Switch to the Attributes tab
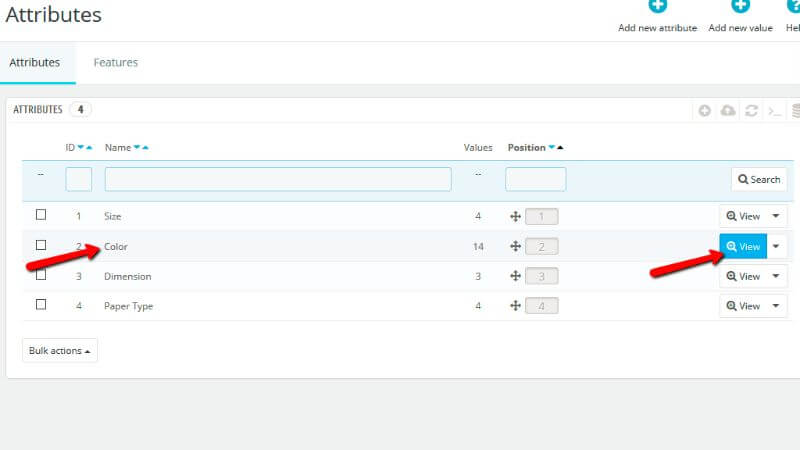The image size is (800, 450). [35, 62]
